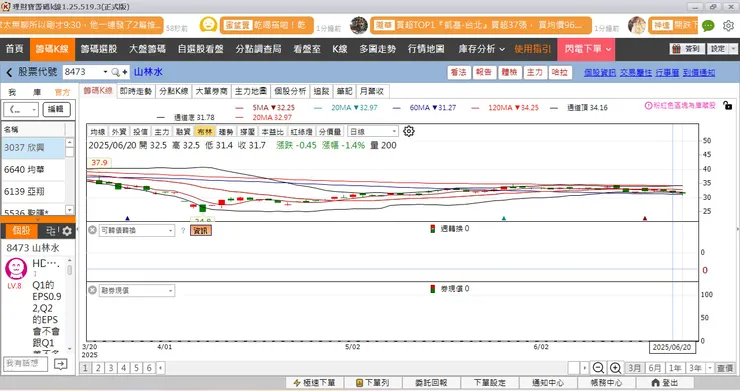The image size is (740, 391).
Task: Click the plus add-stock icon beside search
Action: 125,72
